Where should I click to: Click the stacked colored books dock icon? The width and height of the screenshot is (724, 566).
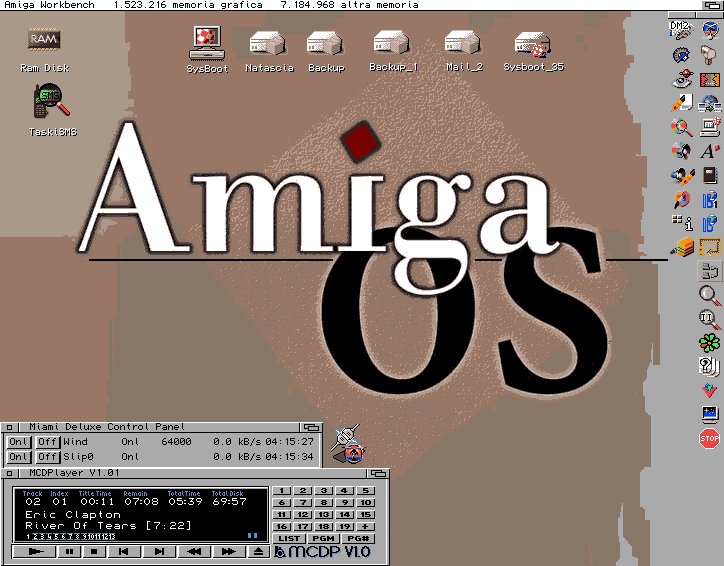pos(682,247)
